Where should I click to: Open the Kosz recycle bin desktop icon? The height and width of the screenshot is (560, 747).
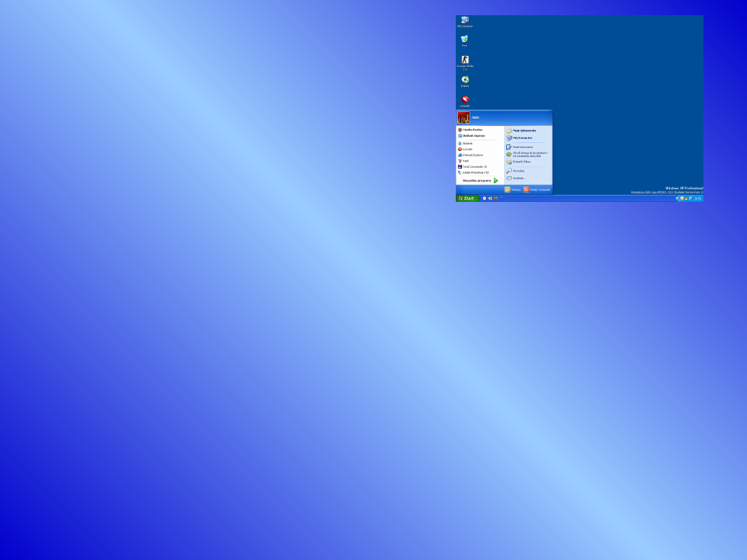pos(465,41)
